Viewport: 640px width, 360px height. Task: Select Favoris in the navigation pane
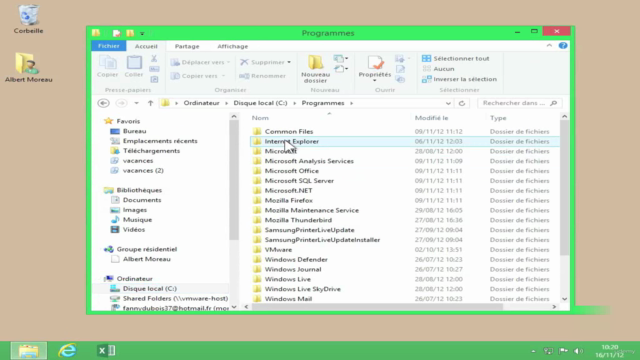point(128,121)
